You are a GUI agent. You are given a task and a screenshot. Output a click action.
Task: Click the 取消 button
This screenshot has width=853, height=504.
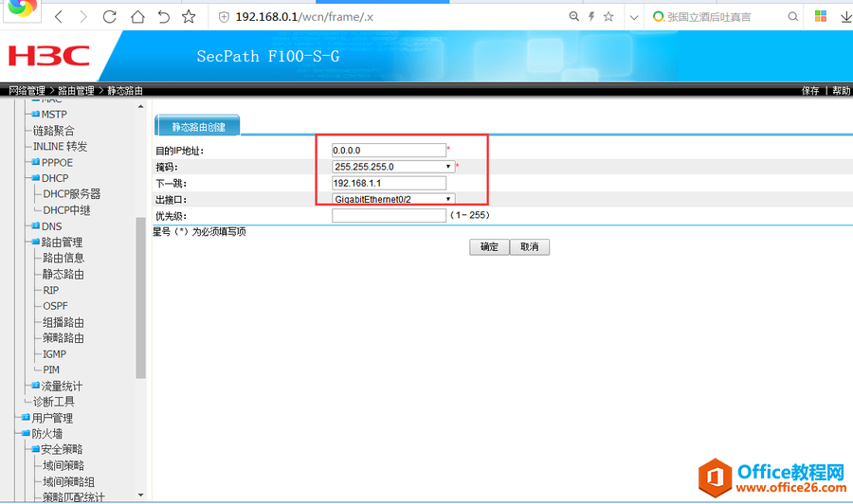(529, 246)
